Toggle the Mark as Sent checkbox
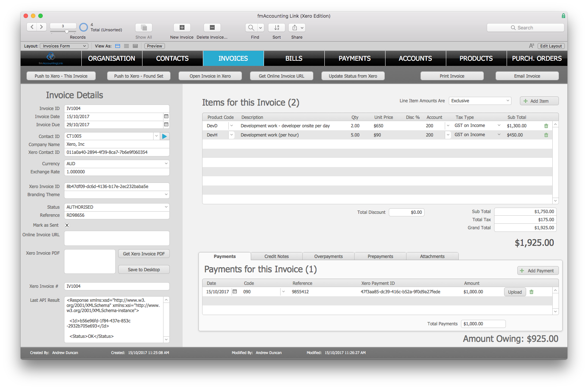Screen dimensions: 588x389 67,225
